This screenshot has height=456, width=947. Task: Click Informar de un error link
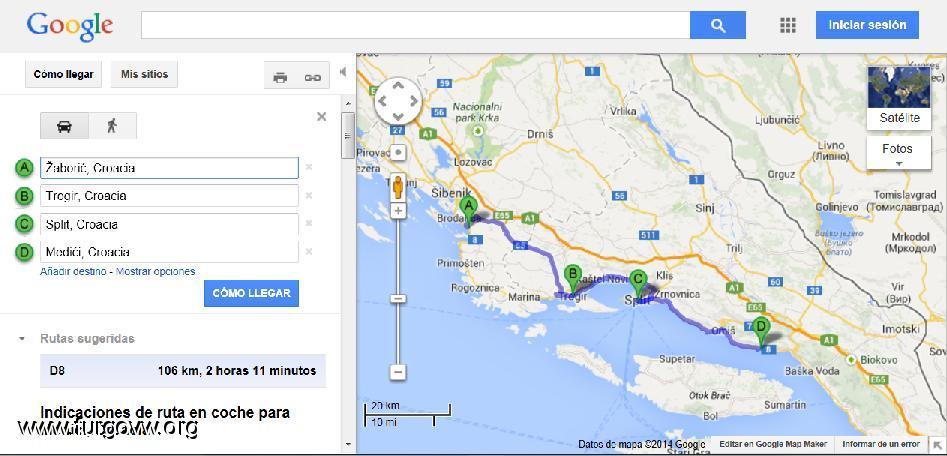[881, 444]
